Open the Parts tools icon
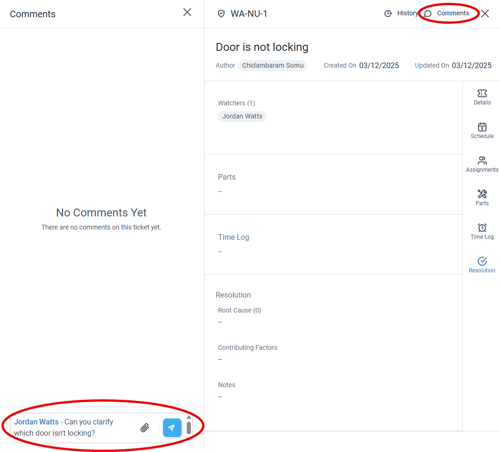This screenshot has width=500, height=452. [482, 198]
